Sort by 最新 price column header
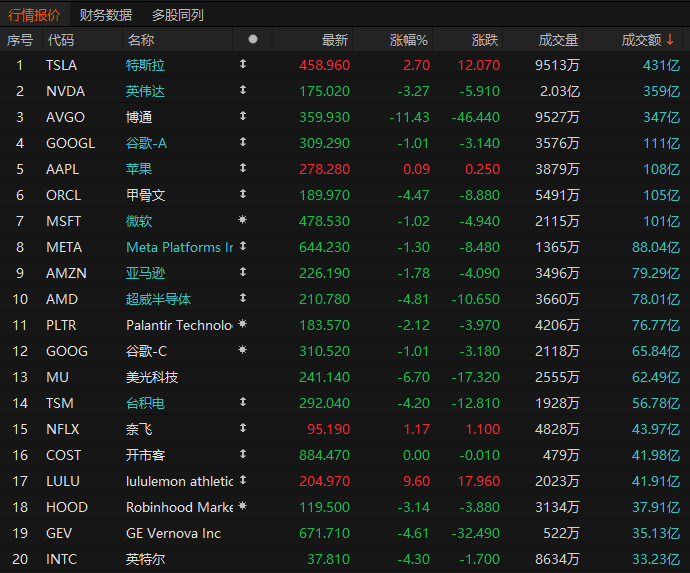The height and width of the screenshot is (573, 690). coord(334,40)
